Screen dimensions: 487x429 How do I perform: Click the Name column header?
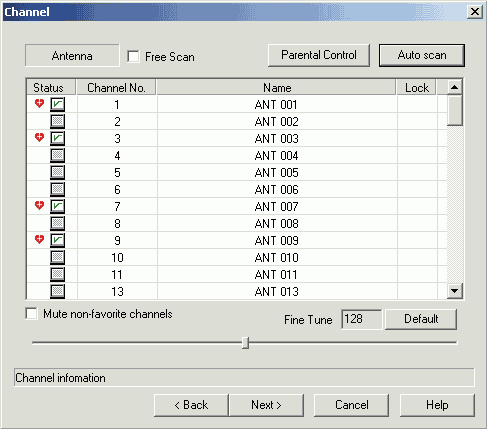[276, 87]
